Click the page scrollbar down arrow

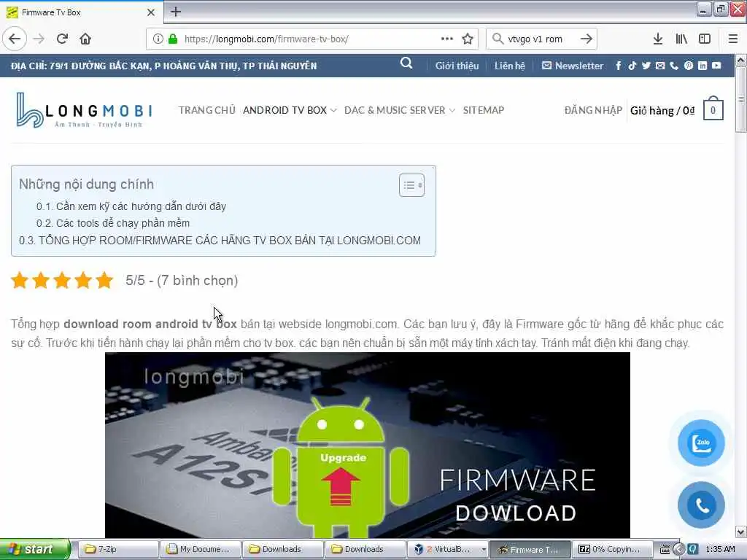point(741,532)
